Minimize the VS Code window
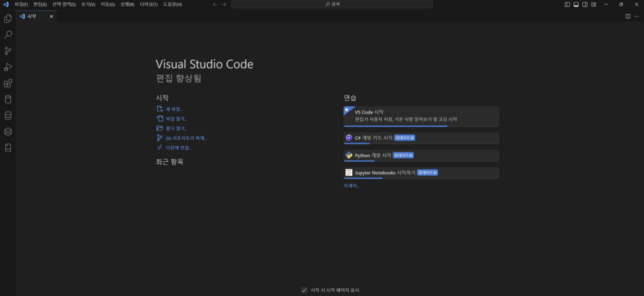The height and width of the screenshot is (296, 644). pos(606,4)
